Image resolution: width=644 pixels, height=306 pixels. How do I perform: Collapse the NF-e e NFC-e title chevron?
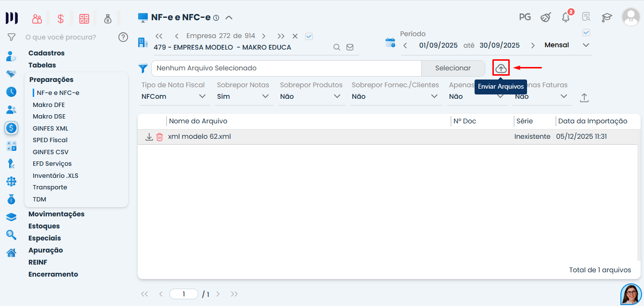tap(229, 17)
